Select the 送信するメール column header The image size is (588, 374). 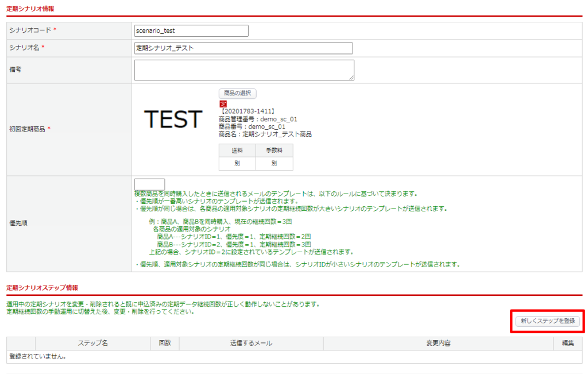click(251, 344)
